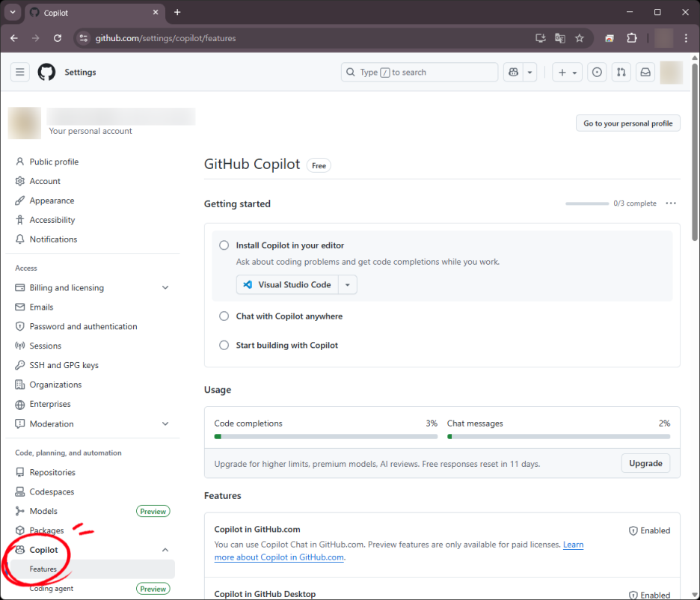Click the Appearance paintbrush icon
The height and width of the screenshot is (600, 700).
pyautogui.click(x=19, y=200)
